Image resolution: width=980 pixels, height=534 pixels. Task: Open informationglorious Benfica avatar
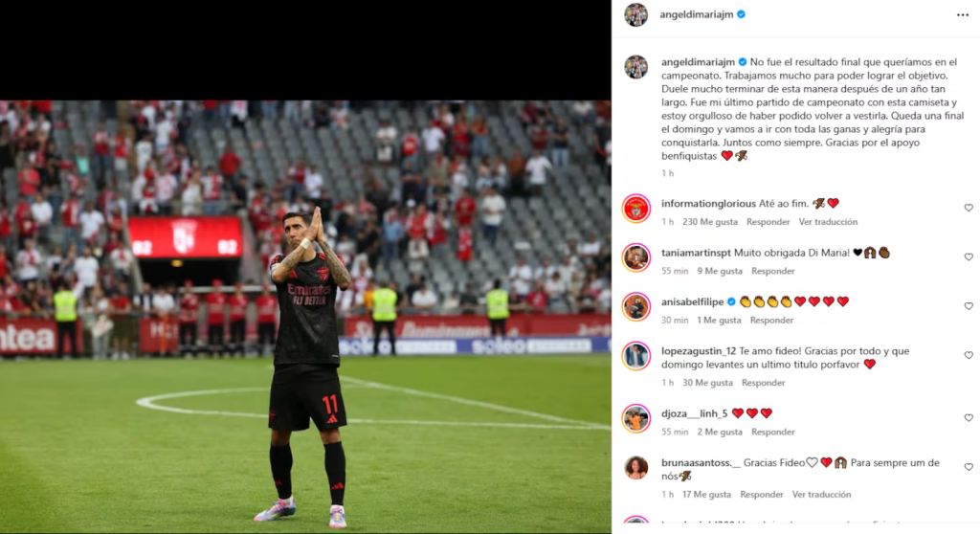pos(636,209)
